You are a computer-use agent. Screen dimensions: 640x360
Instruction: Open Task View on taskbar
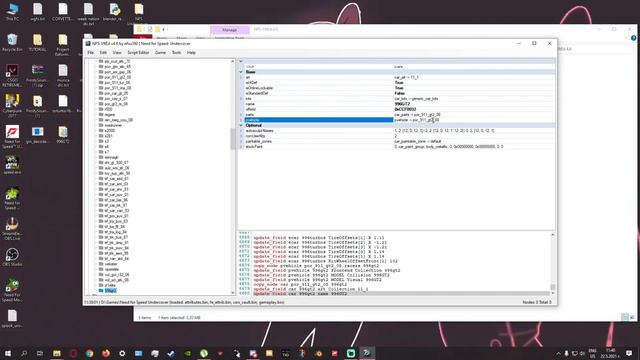point(40,353)
